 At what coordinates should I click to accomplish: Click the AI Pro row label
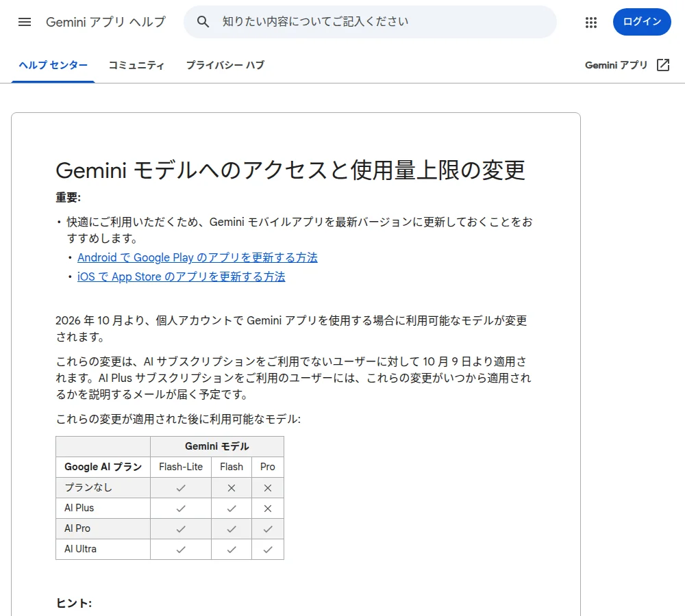point(77,528)
